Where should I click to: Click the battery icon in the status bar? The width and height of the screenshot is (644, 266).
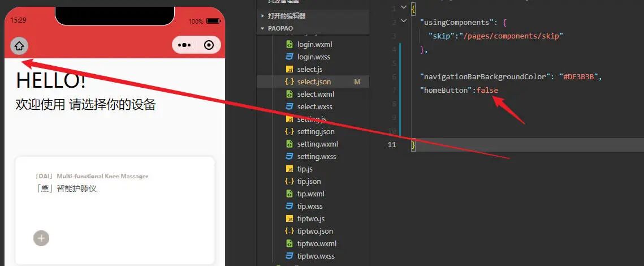click(214, 21)
